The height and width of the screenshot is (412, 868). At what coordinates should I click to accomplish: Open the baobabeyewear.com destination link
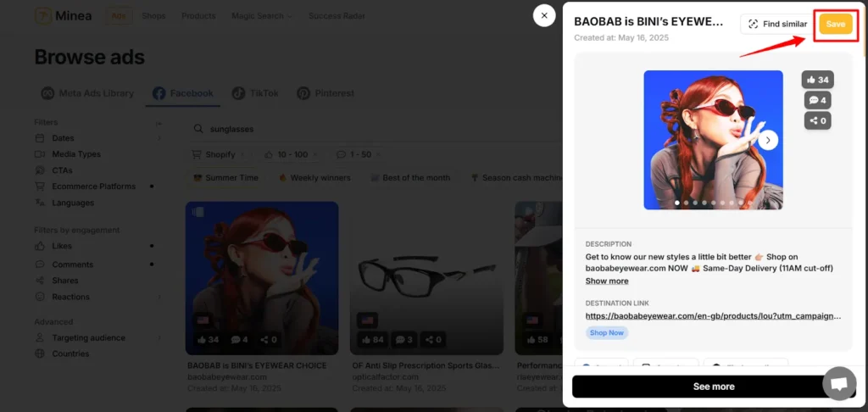713,316
